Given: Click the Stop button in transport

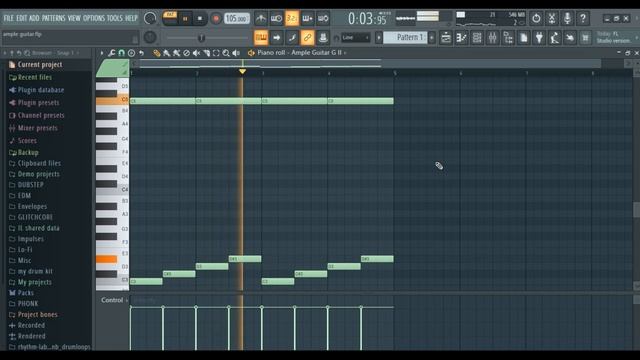Looking at the screenshot, I should (x=200, y=19).
